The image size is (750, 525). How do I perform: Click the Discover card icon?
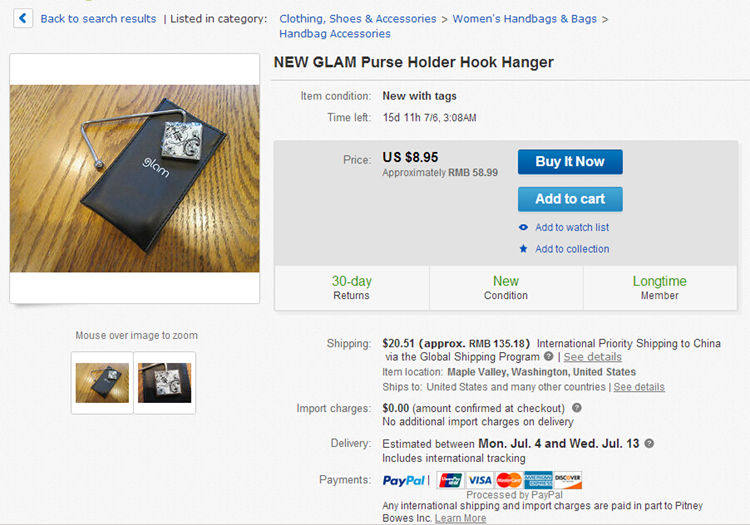click(x=567, y=480)
